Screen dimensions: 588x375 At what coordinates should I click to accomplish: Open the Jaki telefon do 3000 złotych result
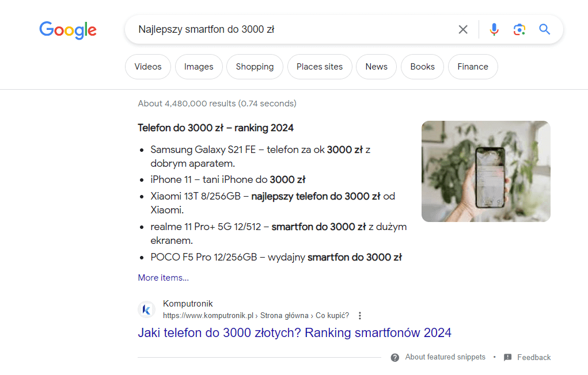click(294, 332)
